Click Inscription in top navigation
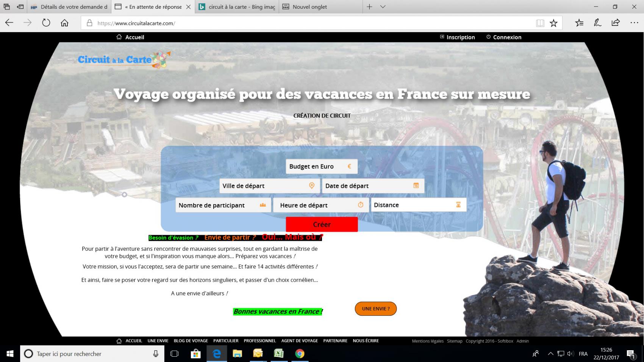This screenshot has height=362, width=644. (x=461, y=37)
